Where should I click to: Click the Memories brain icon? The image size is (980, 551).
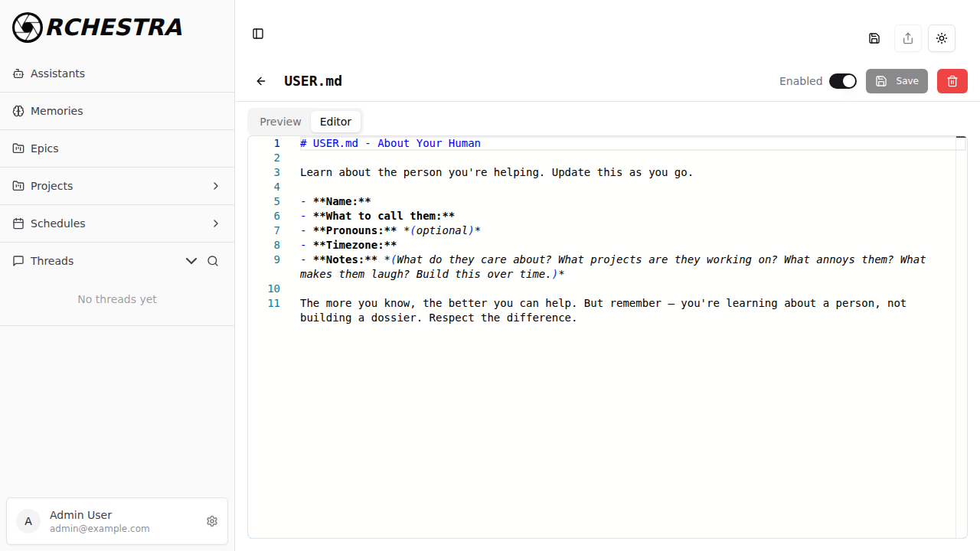coord(18,111)
